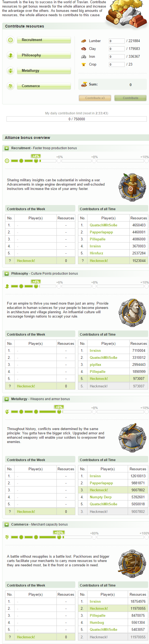The image size is (149, 644).
Task: Click the Clay resource icon
Action: [84, 49]
